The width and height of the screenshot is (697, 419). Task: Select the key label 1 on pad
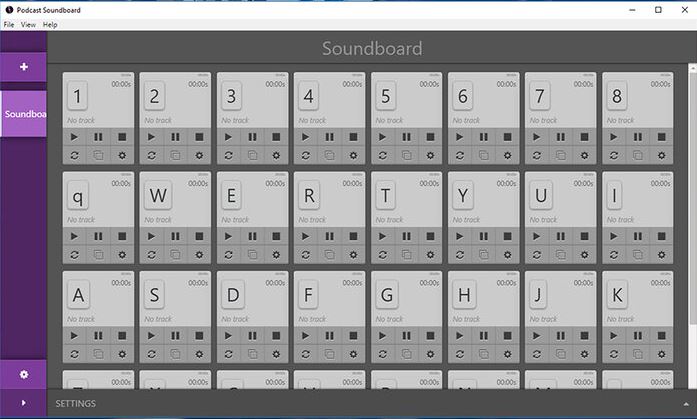pos(77,96)
